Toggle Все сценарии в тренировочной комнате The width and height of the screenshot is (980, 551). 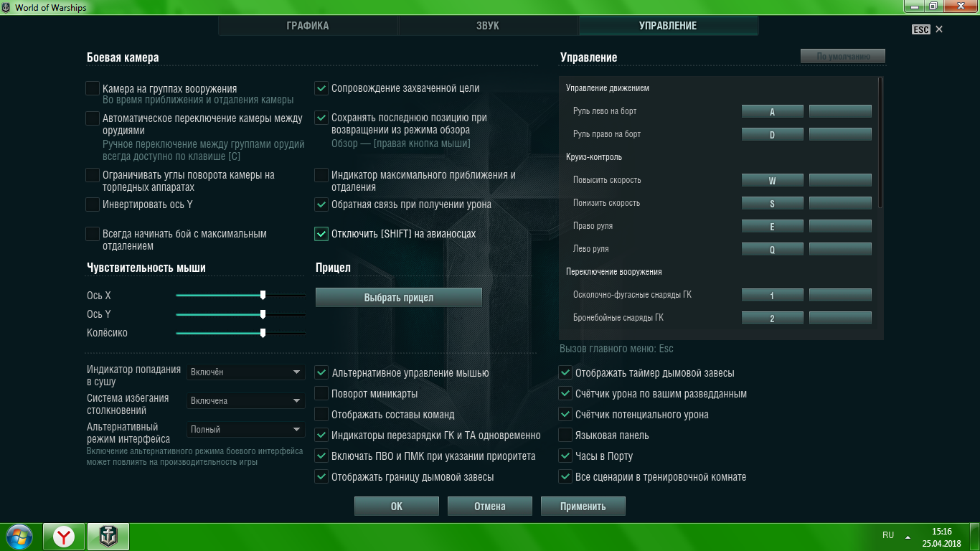click(565, 477)
